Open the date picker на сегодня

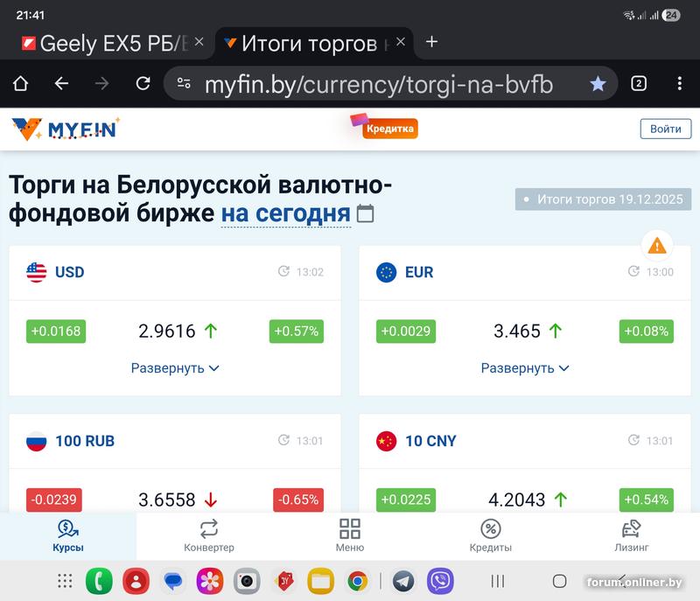[x=286, y=213]
